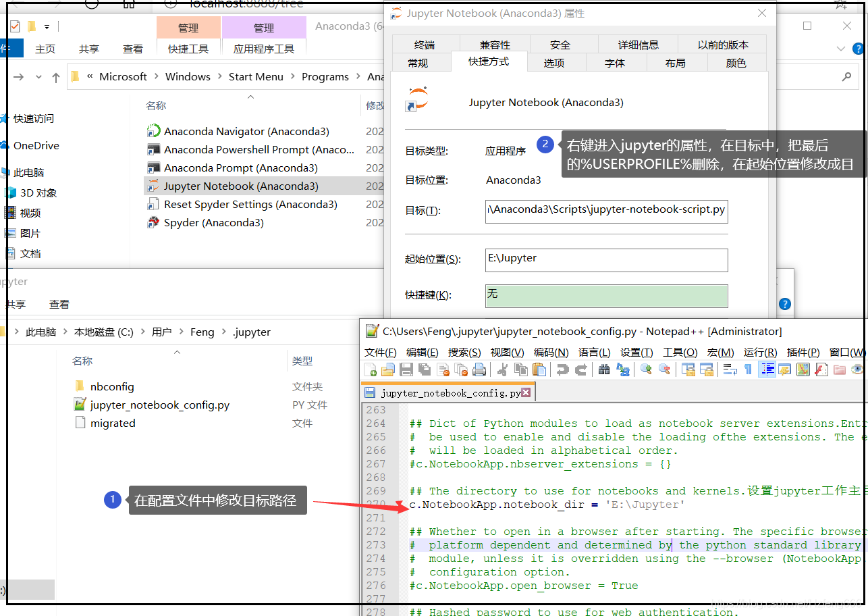The width and height of the screenshot is (868, 616).
Task: Open 3D 对象 in Explorer sidebar
Action: (x=38, y=192)
